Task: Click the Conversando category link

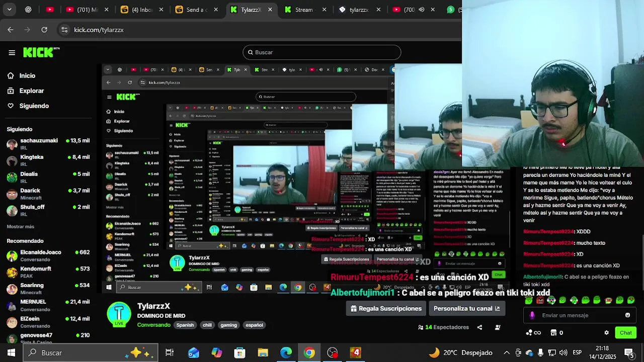Action: [154, 325]
